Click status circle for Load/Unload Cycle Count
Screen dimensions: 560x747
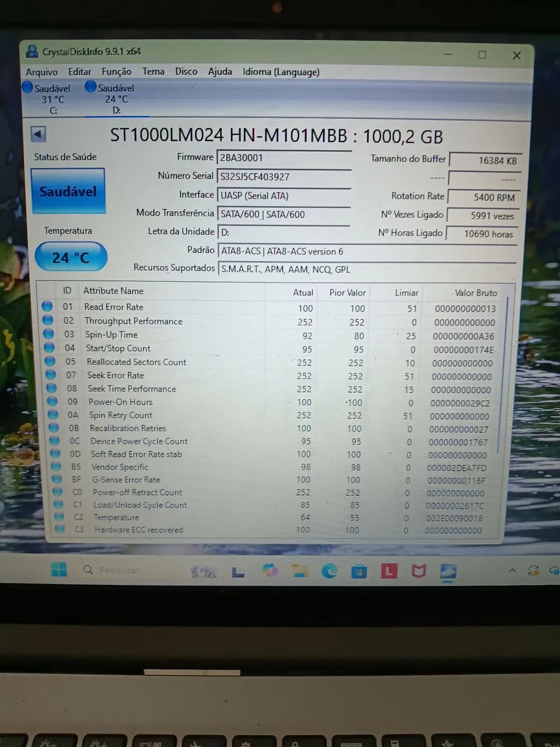click(58, 504)
